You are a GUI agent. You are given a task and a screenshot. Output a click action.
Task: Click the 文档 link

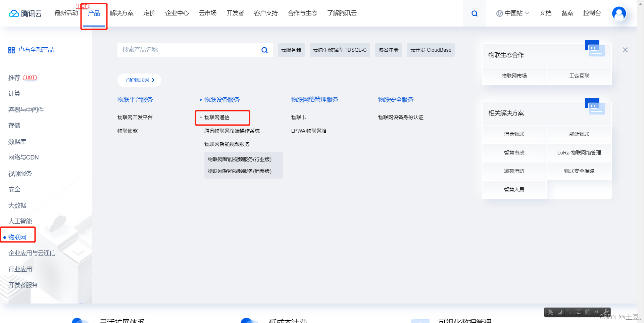pos(545,13)
